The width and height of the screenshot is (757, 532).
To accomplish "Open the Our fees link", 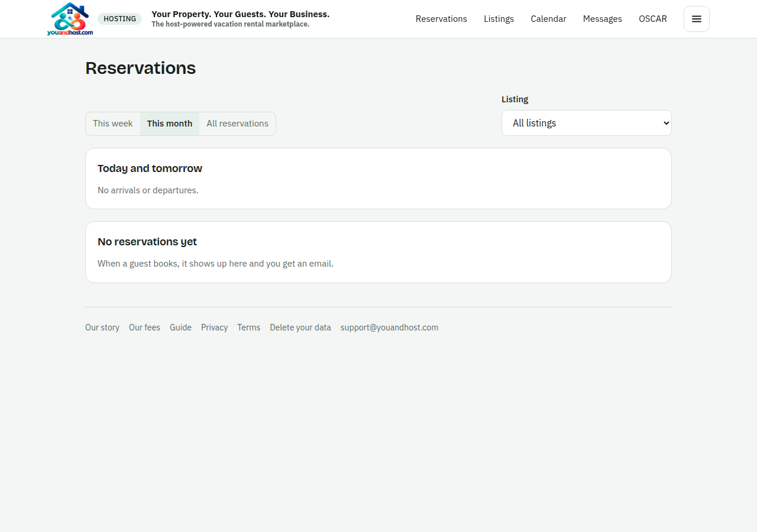I will tap(144, 327).
